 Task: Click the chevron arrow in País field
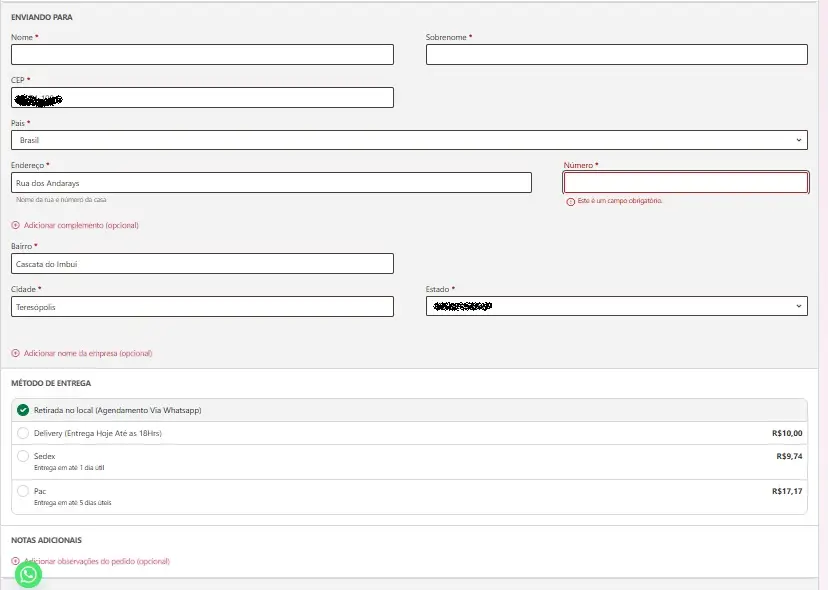799,140
